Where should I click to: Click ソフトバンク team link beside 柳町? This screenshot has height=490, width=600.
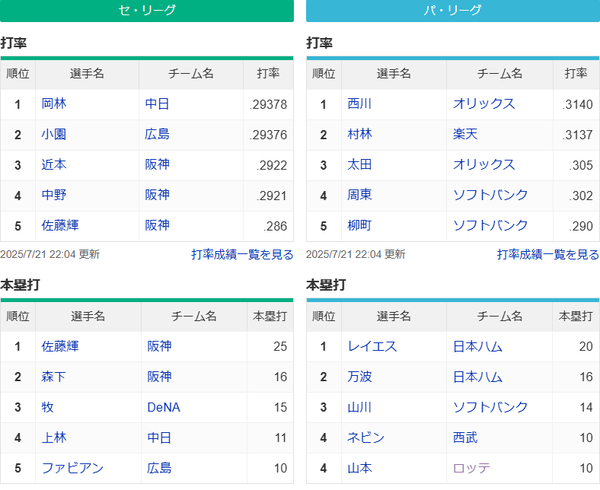tap(490, 226)
